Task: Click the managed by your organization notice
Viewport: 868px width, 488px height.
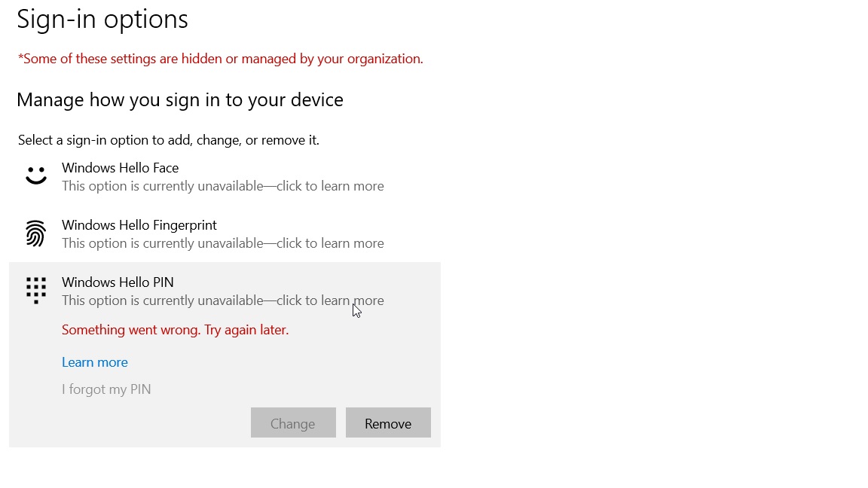Action: point(220,59)
